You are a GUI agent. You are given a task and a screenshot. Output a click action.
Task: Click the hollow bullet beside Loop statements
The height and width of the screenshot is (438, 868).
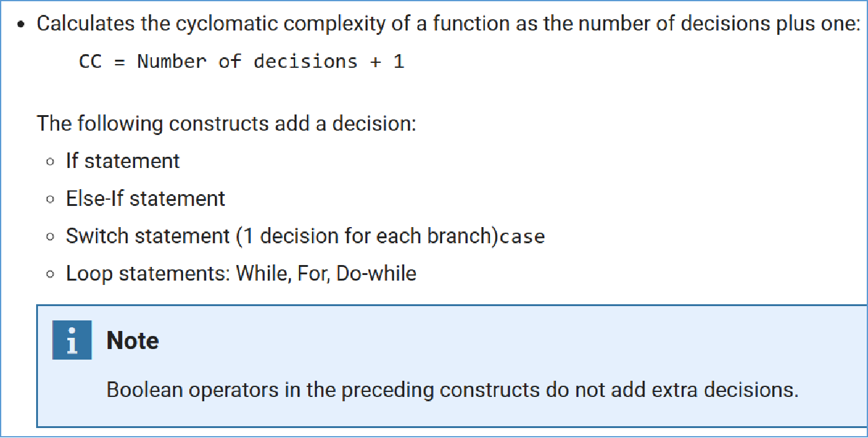click(x=50, y=274)
